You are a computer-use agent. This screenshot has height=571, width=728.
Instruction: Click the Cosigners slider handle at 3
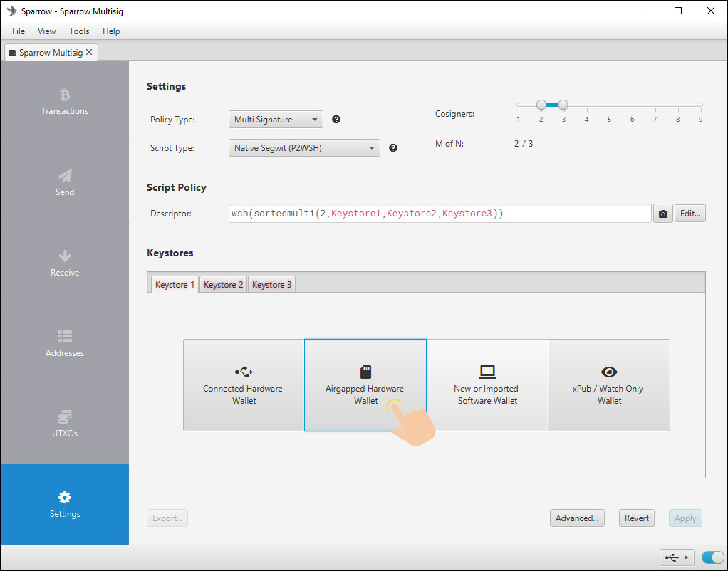tap(563, 105)
